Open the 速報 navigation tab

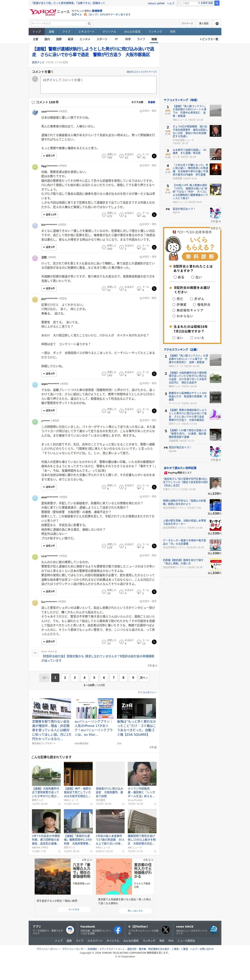pyautogui.click(x=51, y=32)
